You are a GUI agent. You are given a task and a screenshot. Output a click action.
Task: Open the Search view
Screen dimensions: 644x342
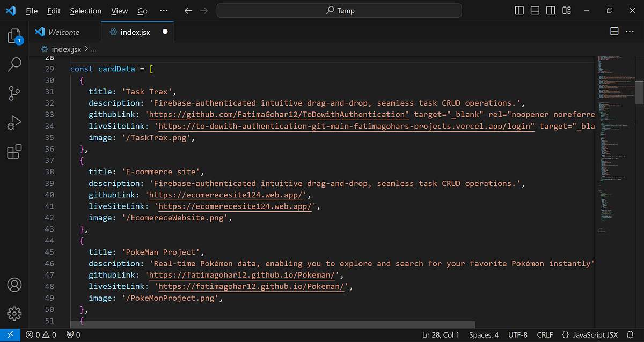tap(14, 64)
